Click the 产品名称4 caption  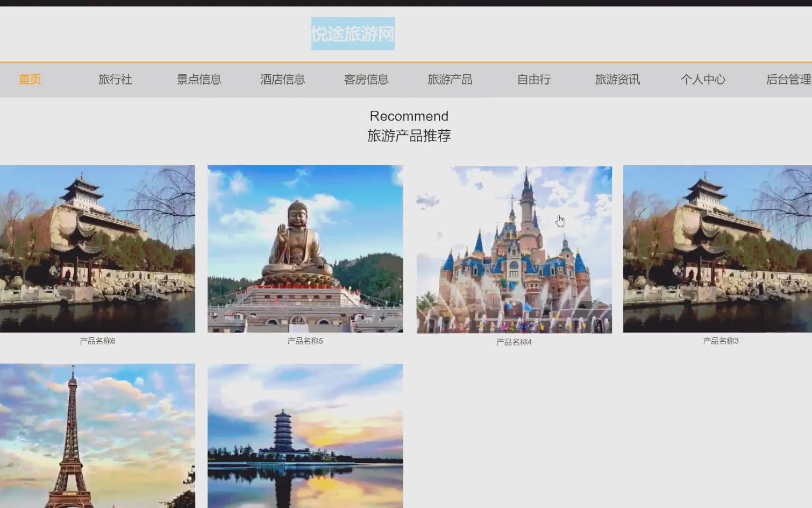pyautogui.click(x=514, y=342)
